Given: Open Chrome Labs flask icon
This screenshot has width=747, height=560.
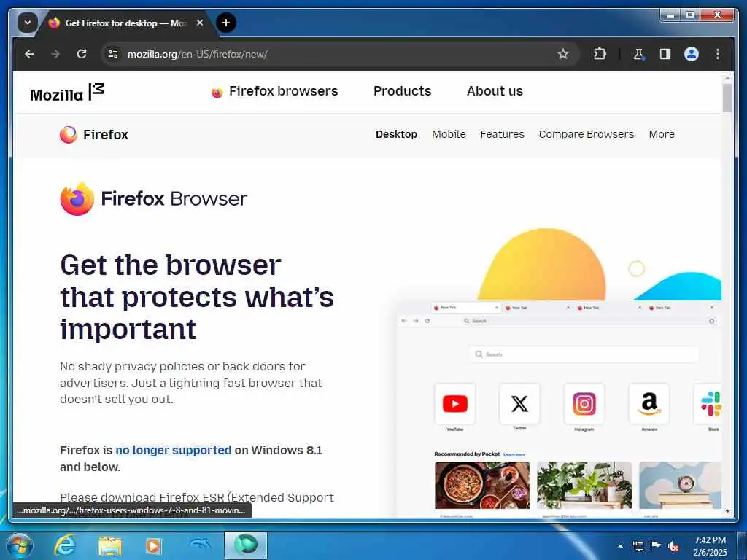Looking at the screenshot, I should 638,54.
